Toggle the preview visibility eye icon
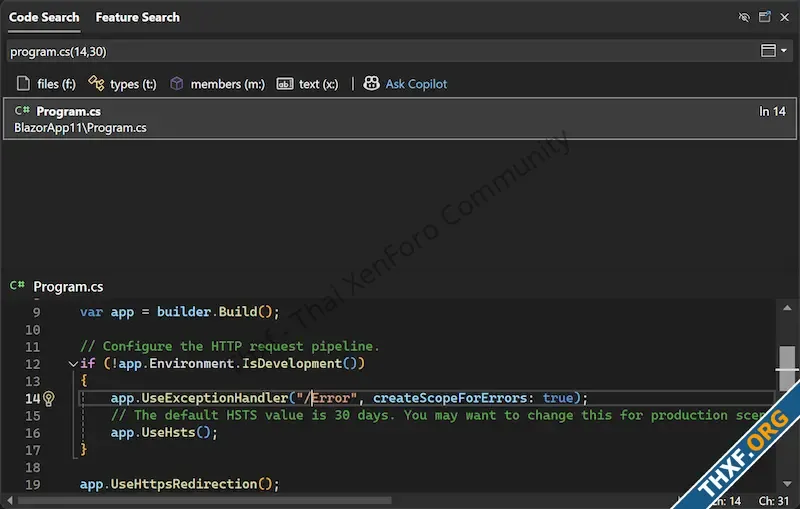Screen dimensions: 800x509 744,17
